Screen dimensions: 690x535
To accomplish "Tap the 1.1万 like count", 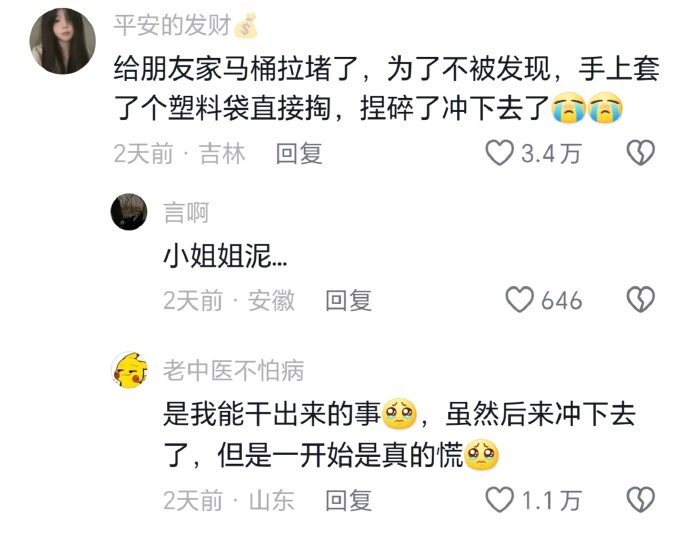I will coord(551,500).
